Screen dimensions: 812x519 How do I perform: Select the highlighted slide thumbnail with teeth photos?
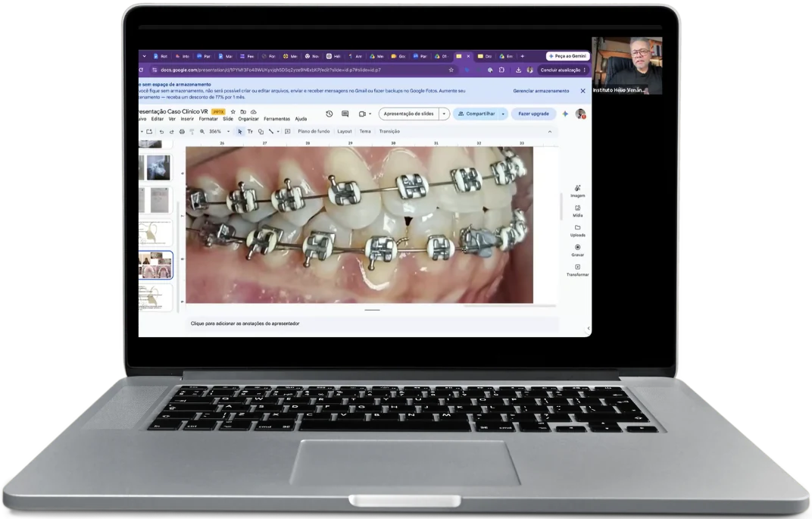tap(155, 265)
